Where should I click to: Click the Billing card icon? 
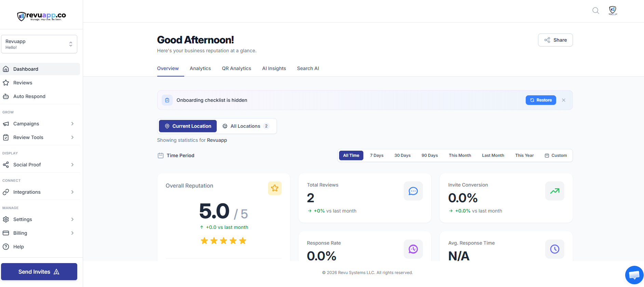click(x=6, y=233)
